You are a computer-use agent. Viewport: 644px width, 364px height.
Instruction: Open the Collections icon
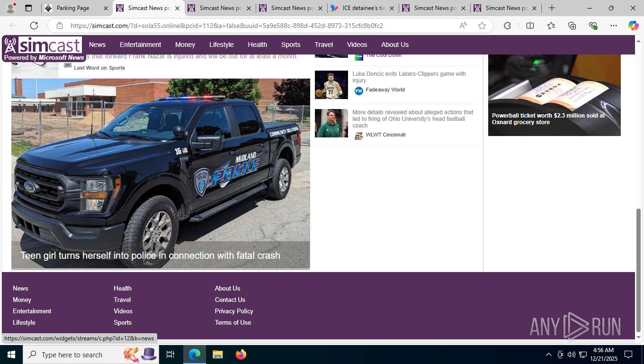point(572,26)
